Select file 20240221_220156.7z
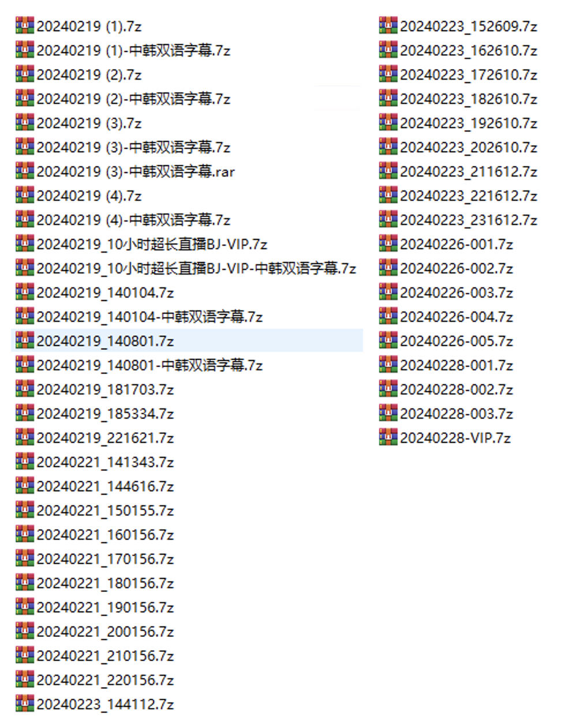576x728 pixels. tap(105, 681)
